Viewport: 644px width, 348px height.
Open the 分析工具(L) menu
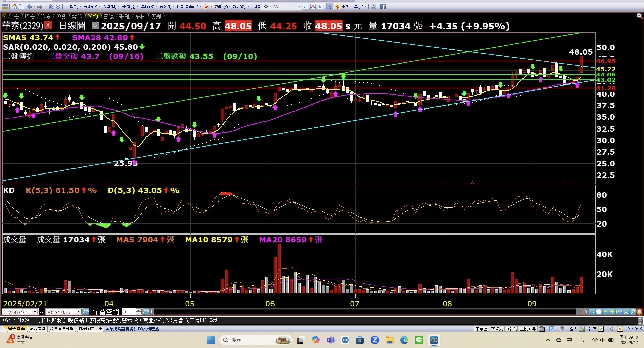pyautogui.click(x=353, y=7)
